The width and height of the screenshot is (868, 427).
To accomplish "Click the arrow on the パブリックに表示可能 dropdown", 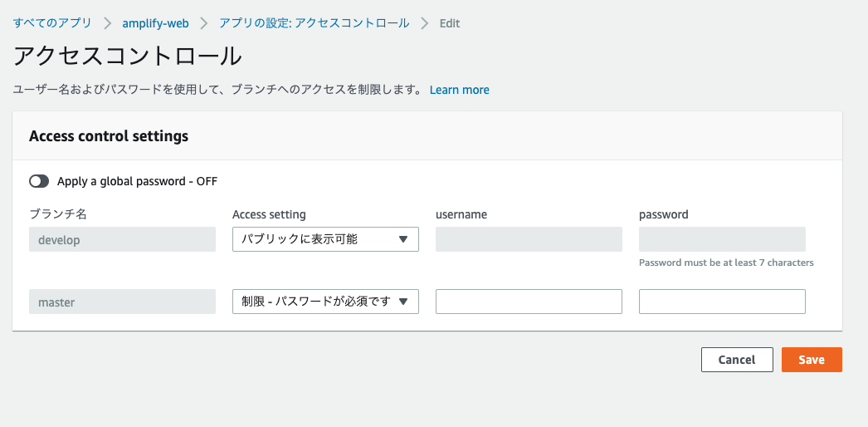I will 403,239.
